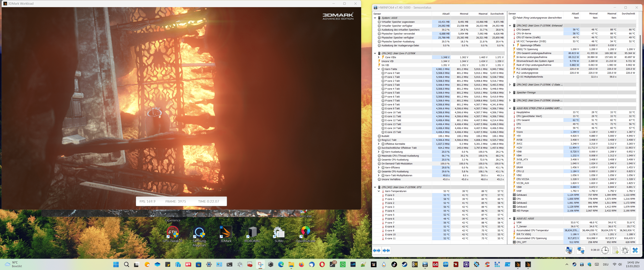Expand Spannungs-Offsets row
The image size is (644, 270).
tap(514, 45)
